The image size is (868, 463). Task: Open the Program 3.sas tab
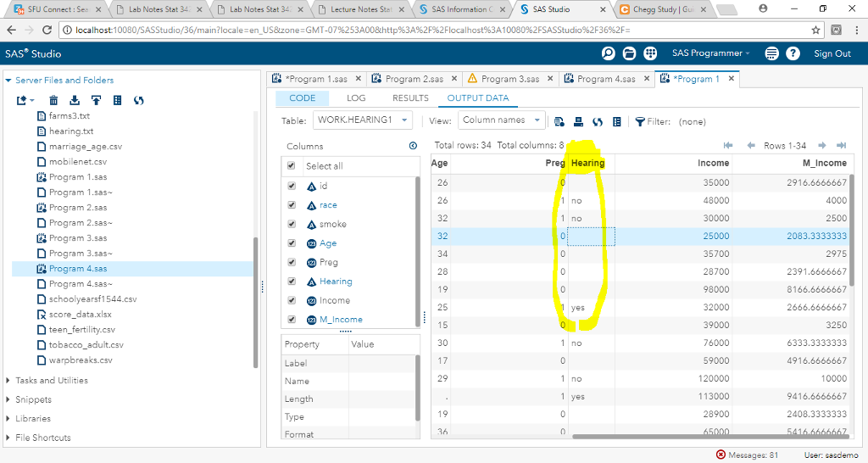509,79
